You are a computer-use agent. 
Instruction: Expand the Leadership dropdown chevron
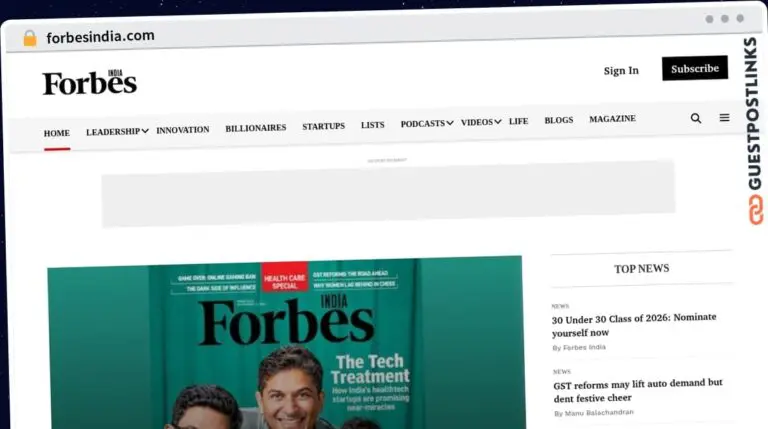145,131
